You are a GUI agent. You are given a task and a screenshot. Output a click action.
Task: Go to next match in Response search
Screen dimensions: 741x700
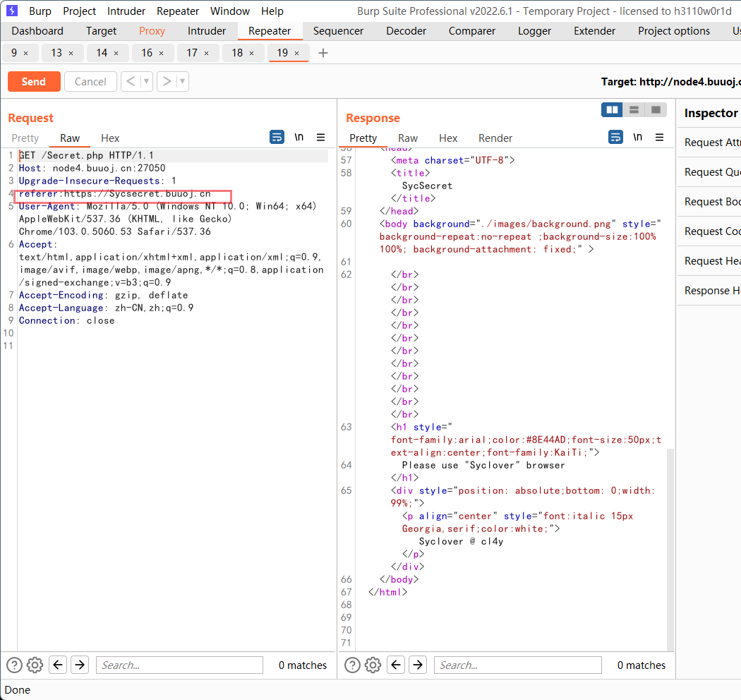coord(418,665)
